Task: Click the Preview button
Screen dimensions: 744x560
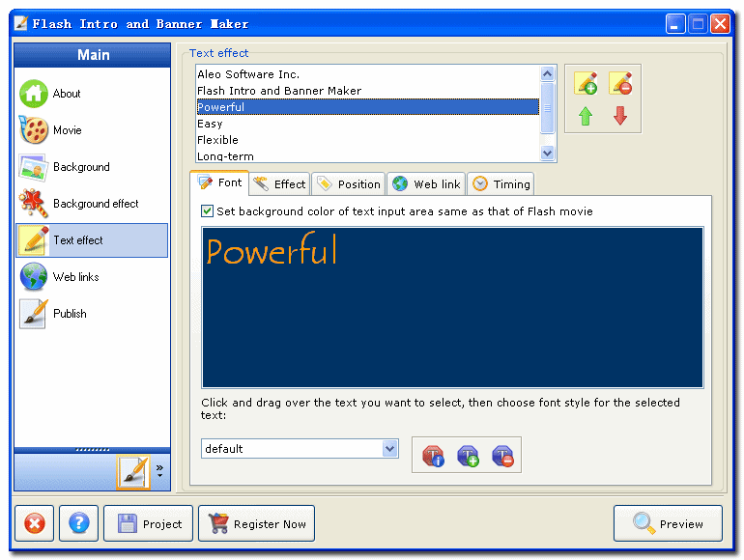Action: tap(668, 524)
